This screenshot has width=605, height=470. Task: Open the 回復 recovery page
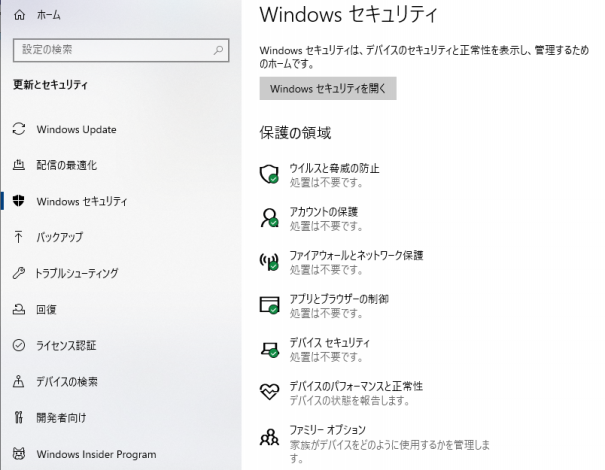point(46,309)
